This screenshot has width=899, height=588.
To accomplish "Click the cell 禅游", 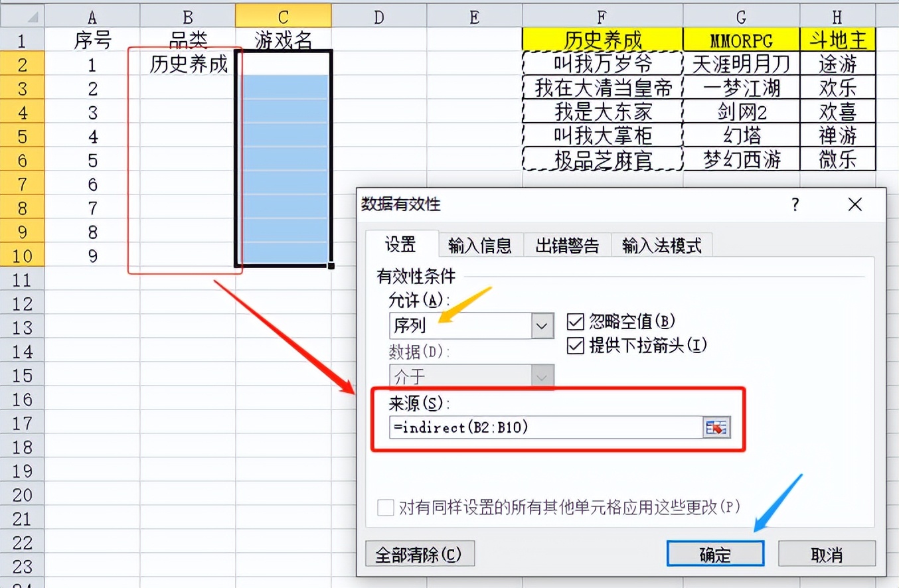I will (837, 136).
